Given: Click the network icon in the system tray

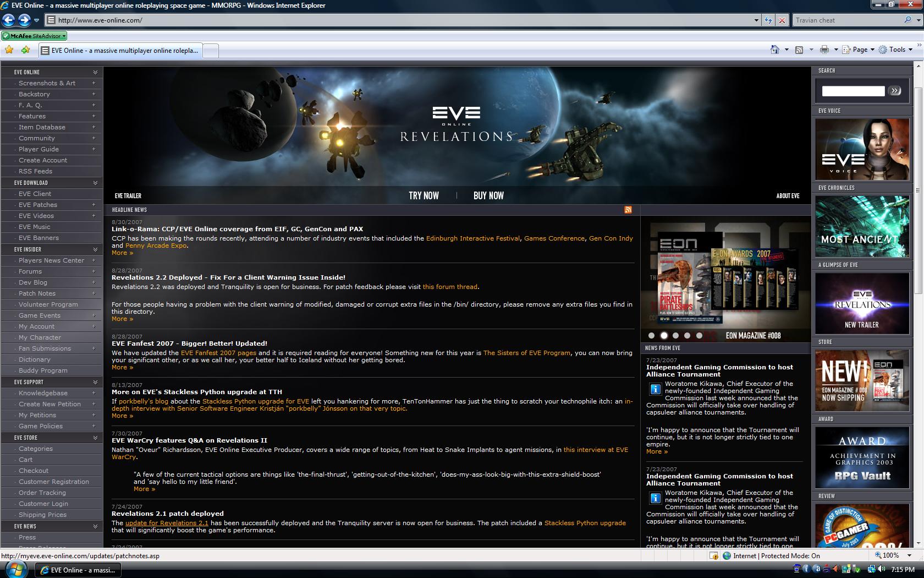Looking at the screenshot, I should (x=872, y=569).
